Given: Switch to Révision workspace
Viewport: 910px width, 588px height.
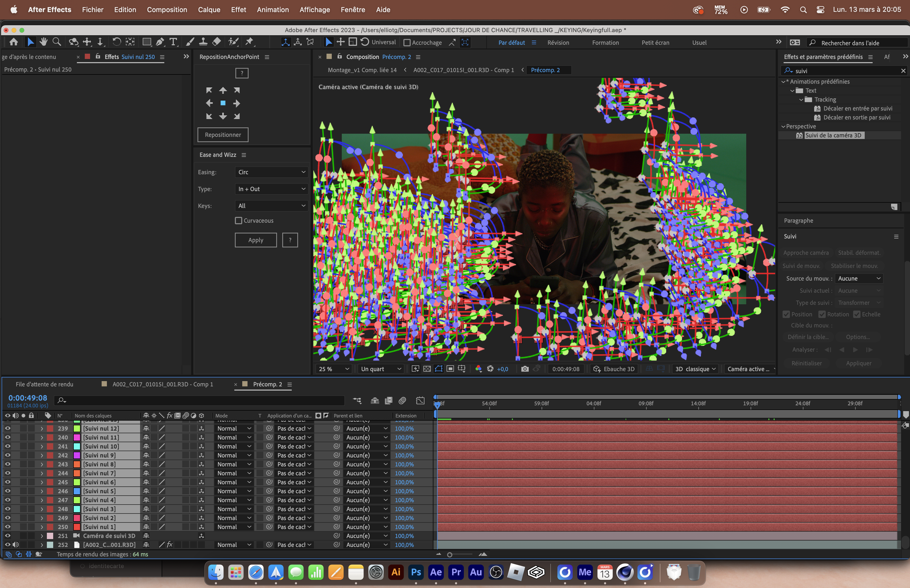Looking at the screenshot, I should (x=558, y=43).
